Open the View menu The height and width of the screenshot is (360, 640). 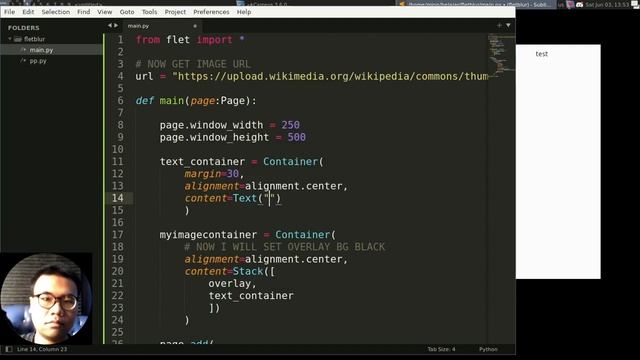click(x=104, y=12)
